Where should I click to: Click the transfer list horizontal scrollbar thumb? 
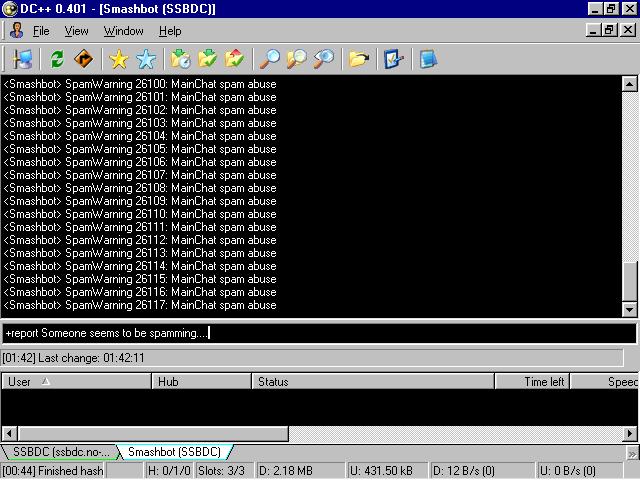[x=153, y=433]
